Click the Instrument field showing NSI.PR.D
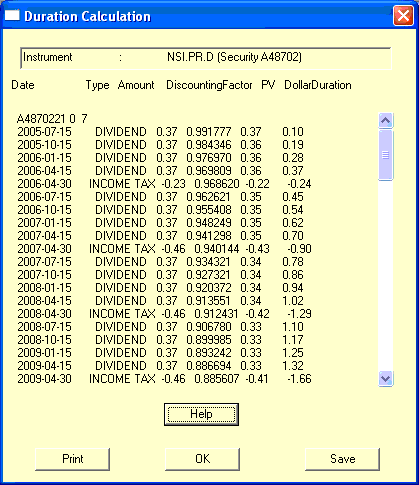The height and width of the screenshot is (485, 419). (x=205, y=58)
